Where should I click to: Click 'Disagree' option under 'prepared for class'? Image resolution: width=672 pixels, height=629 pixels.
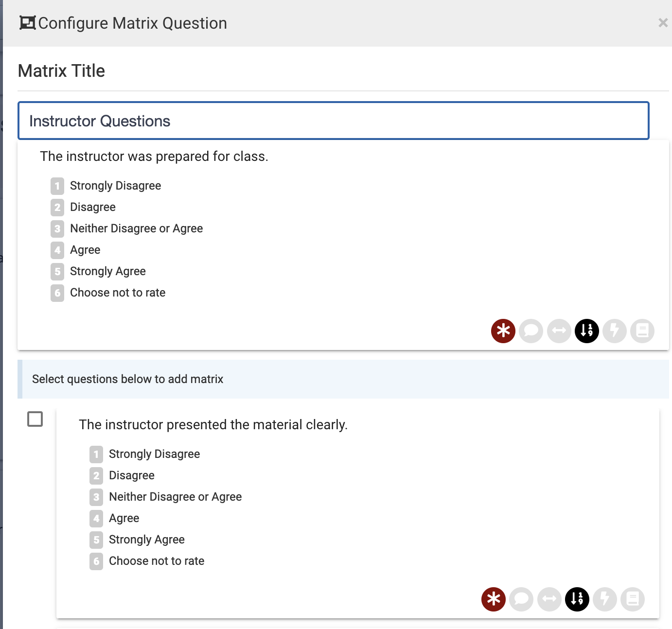[x=93, y=207]
